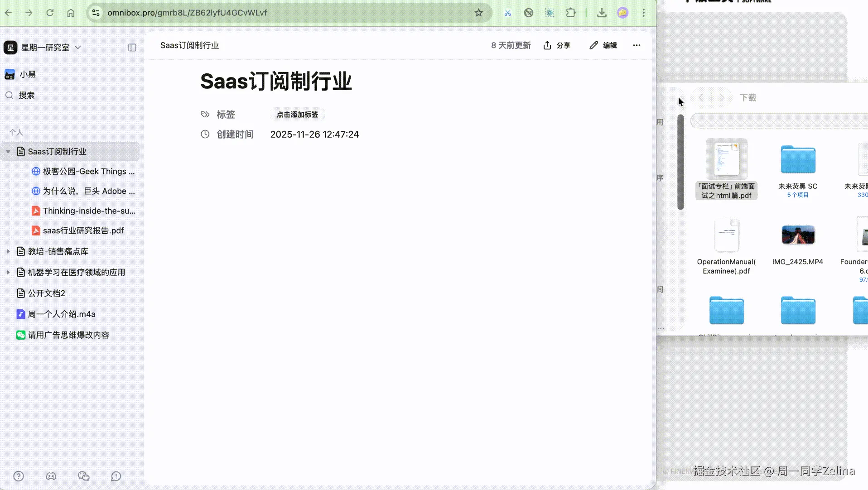Viewport: 868px width, 490px height.
Task: Click the Finder back chevron
Action: [x=701, y=97]
